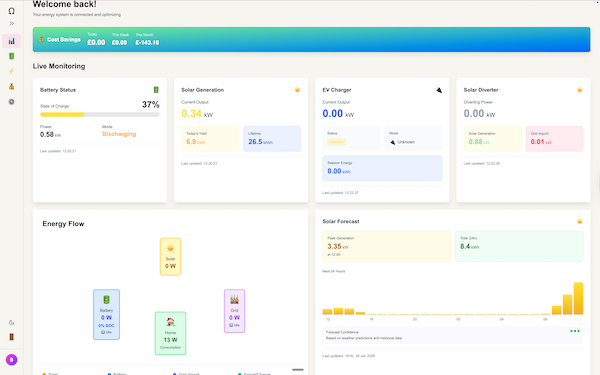Click the Cost Savings label in banner
The height and width of the screenshot is (375, 600).
tap(64, 39)
